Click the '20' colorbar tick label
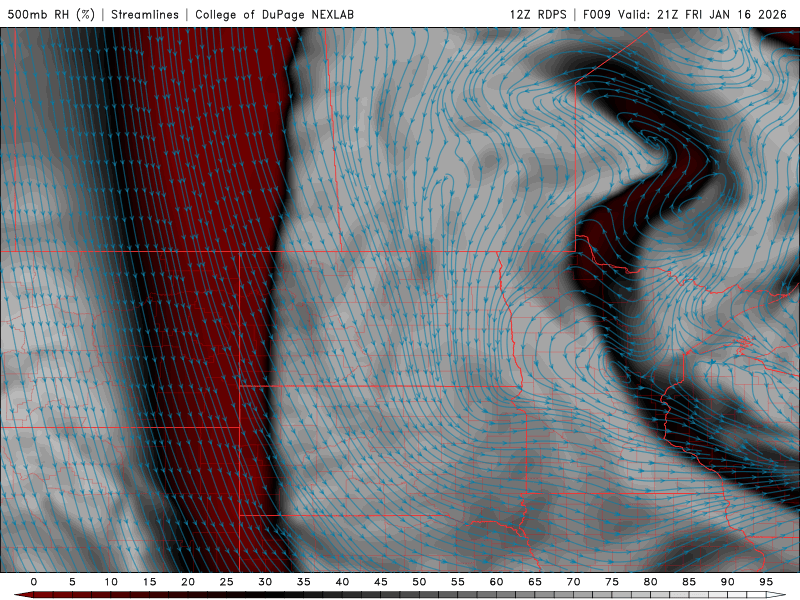The image size is (800, 600). [x=188, y=582]
